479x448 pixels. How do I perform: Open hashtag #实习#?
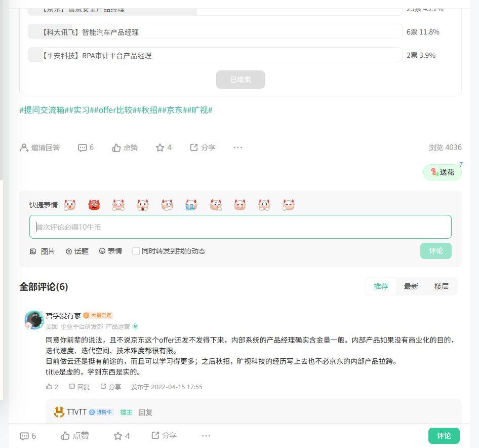(82, 110)
